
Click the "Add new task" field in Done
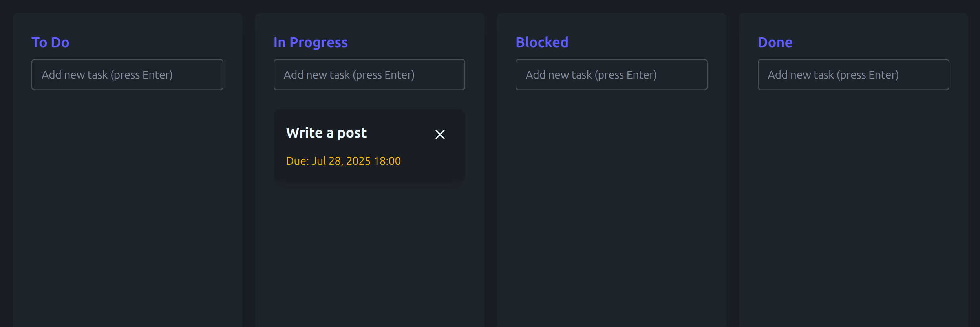point(853,74)
